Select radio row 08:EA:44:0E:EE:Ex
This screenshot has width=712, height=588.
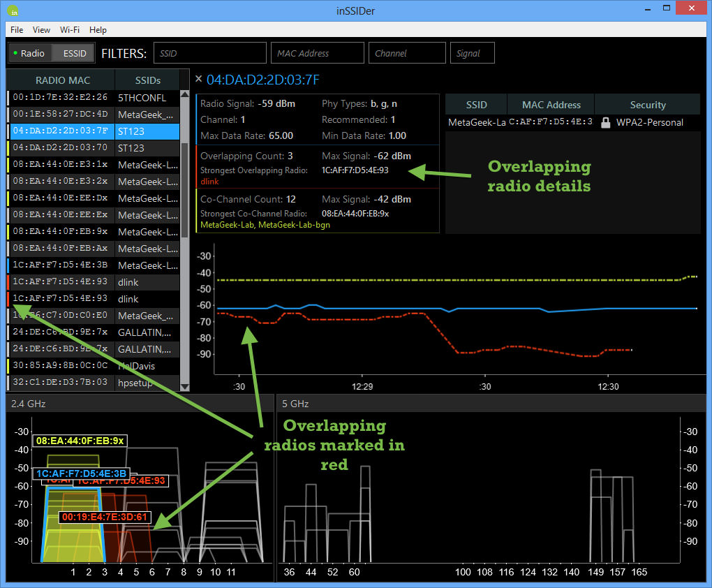(94, 215)
